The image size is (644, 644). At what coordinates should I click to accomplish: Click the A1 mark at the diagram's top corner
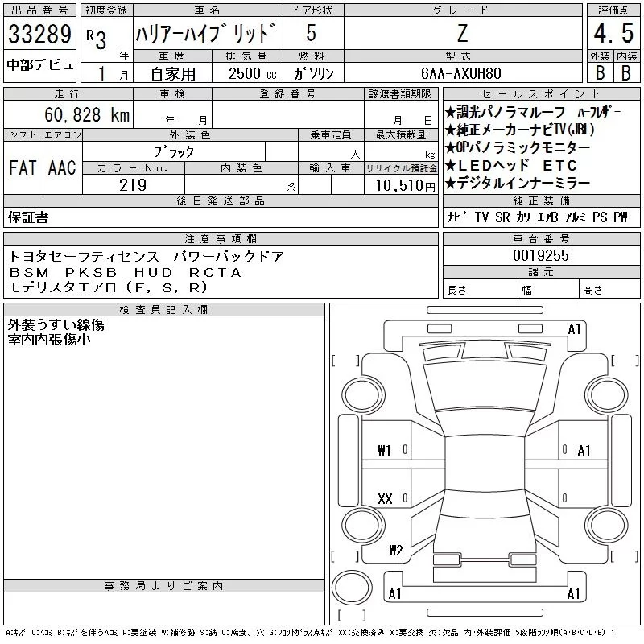click(574, 329)
